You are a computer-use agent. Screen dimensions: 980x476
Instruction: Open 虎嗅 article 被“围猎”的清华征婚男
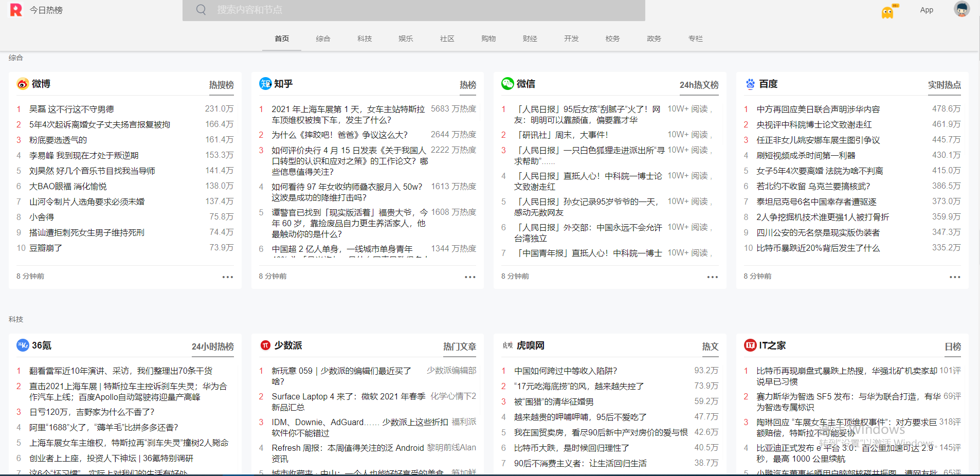[554, 401]
